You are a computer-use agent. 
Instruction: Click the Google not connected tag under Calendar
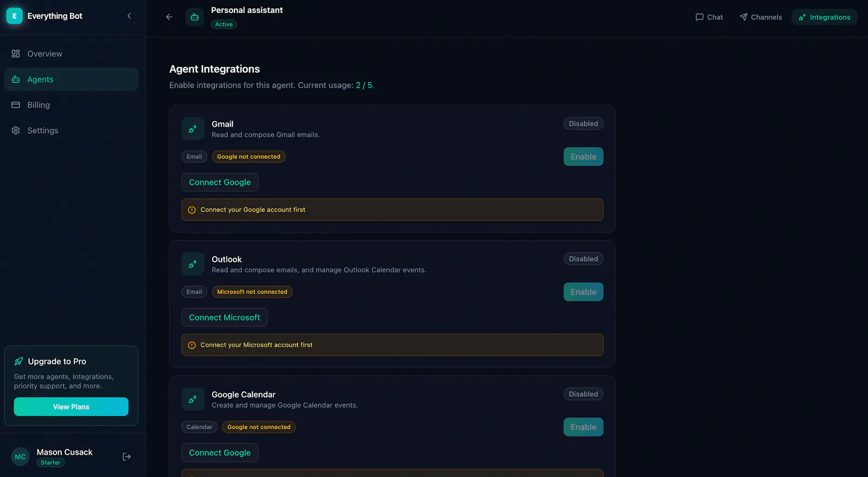pos(259,427)
